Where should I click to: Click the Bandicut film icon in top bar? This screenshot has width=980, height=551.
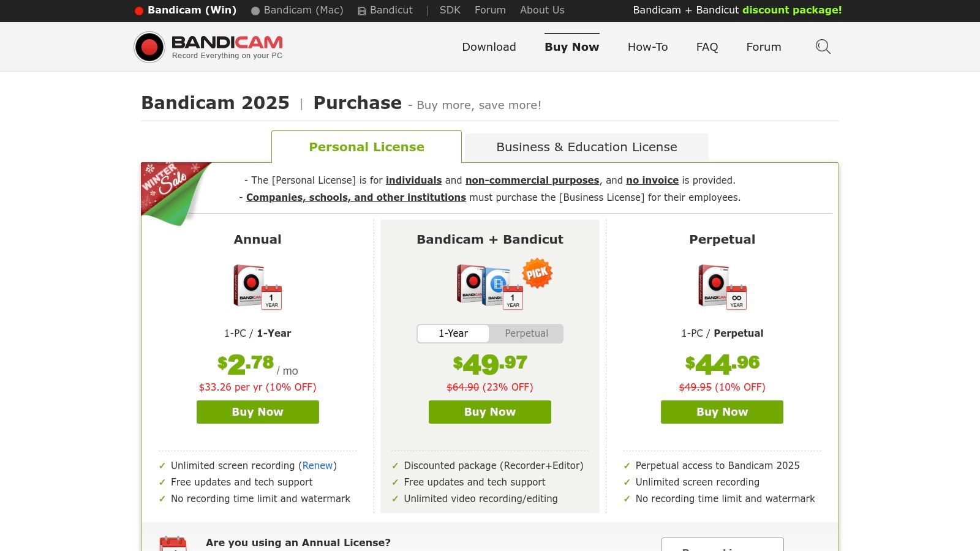pyautogui.click(x=362, y=11)
